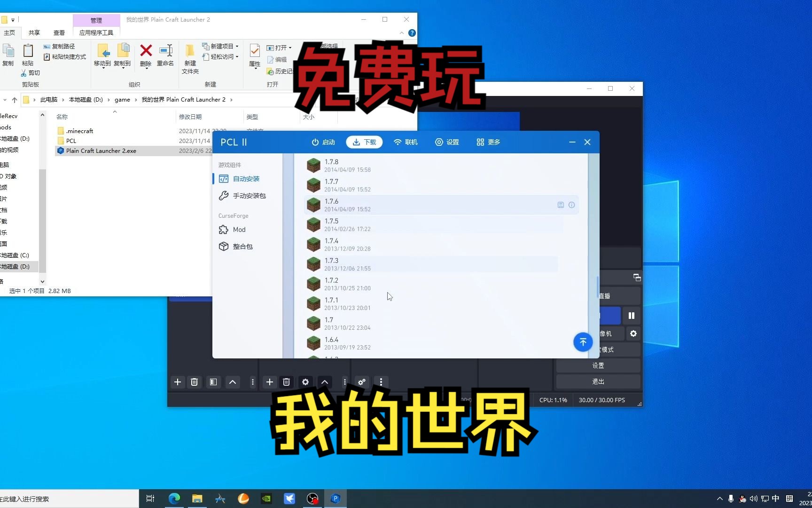Click the 粘贴 icon in Explorer ribbon
812x508 pixels.
(x=28, y=50)
